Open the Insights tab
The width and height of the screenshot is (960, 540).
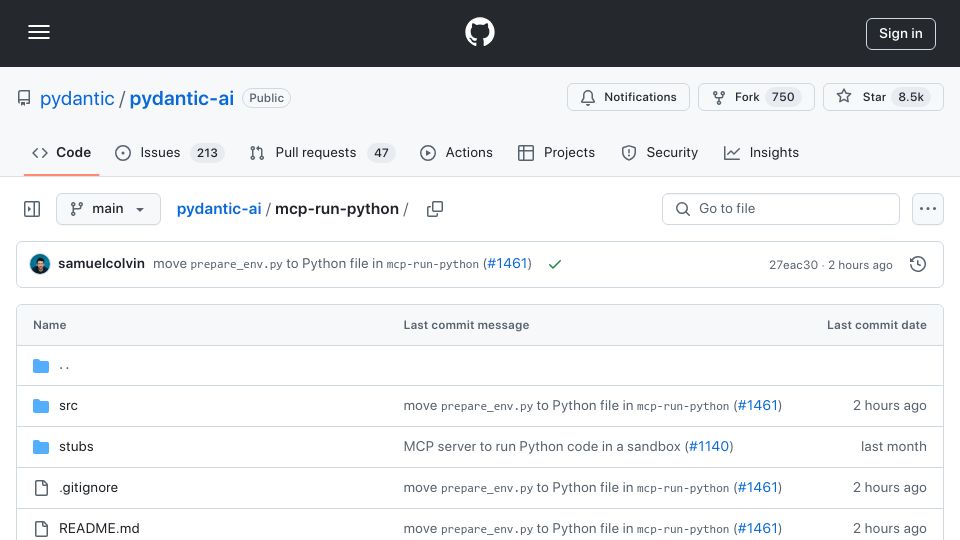(761, 152)
